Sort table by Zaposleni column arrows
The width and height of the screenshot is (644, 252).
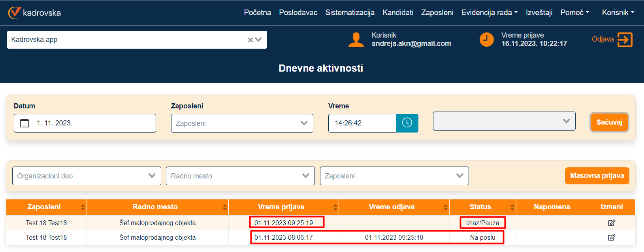click(x=83, y=207)
